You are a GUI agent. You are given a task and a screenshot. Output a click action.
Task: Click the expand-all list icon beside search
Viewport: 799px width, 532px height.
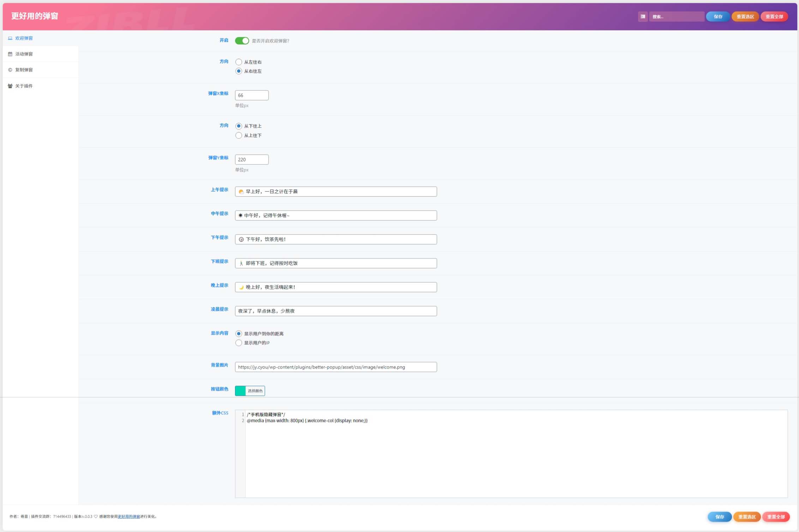click(x=643, y=17)
